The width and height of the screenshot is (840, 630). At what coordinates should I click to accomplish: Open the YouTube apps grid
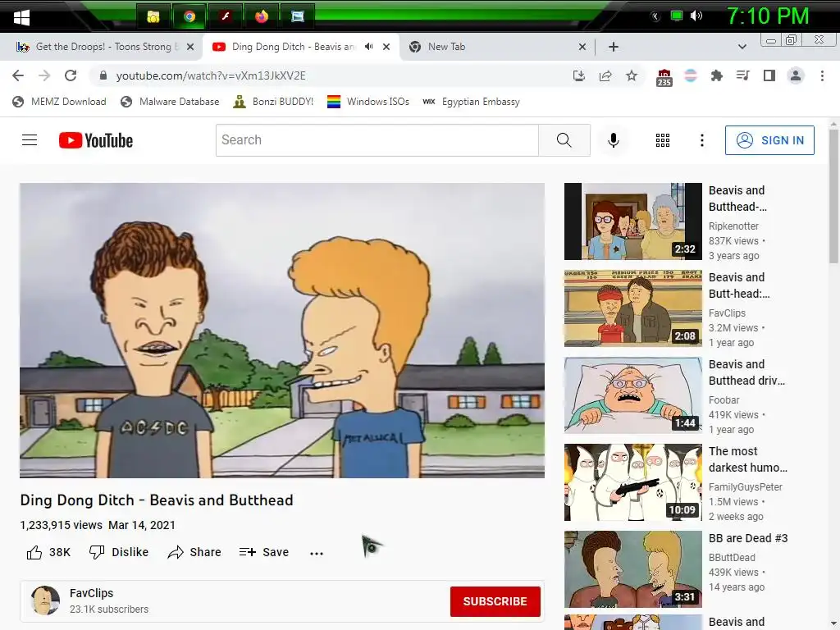tap(663, 140)
